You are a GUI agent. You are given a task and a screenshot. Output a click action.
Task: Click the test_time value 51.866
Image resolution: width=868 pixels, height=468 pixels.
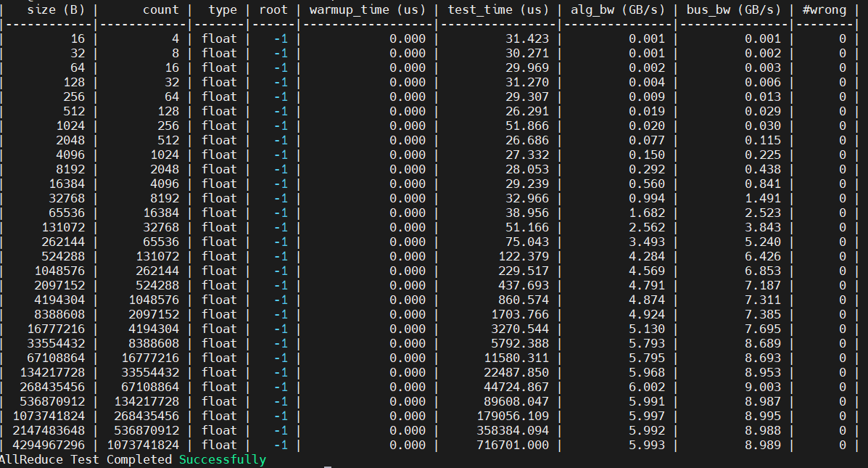(527, 126)
